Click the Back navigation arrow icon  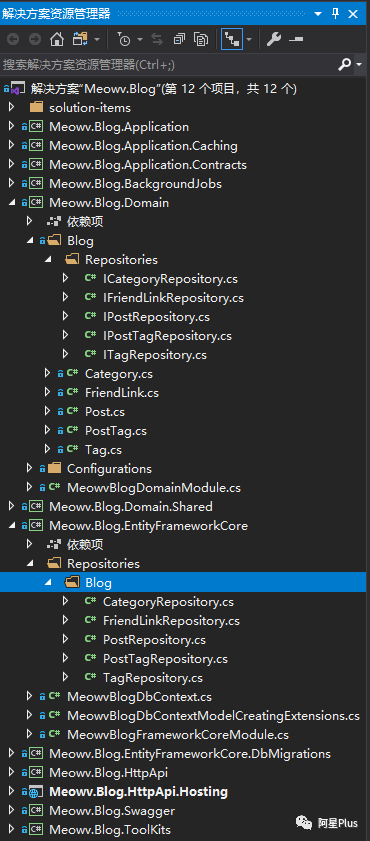pos(13,39)
